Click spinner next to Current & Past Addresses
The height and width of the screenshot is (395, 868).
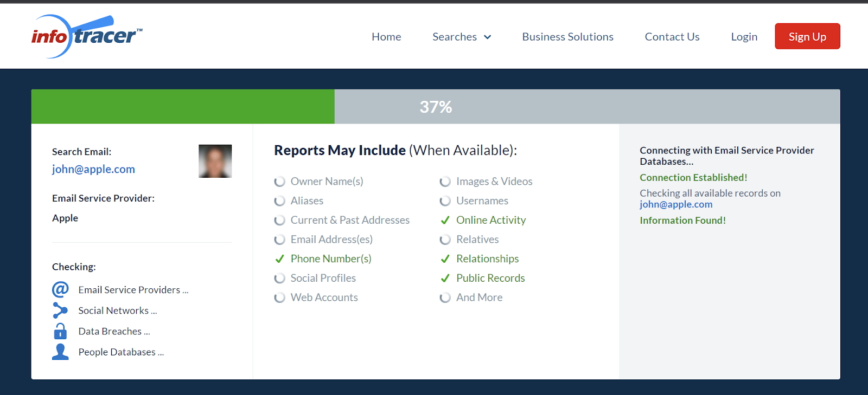(279, 221)
